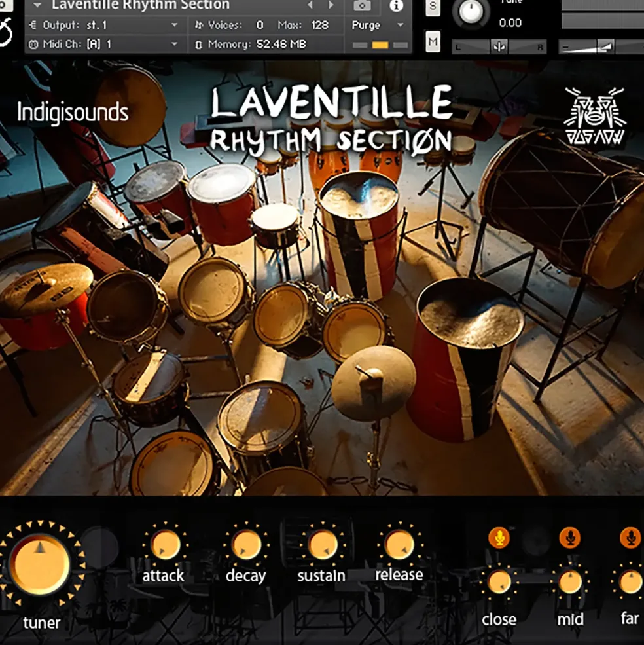Collapse instrument header triangle beside title
Screen dimensions: 644x645
(37, 5)
